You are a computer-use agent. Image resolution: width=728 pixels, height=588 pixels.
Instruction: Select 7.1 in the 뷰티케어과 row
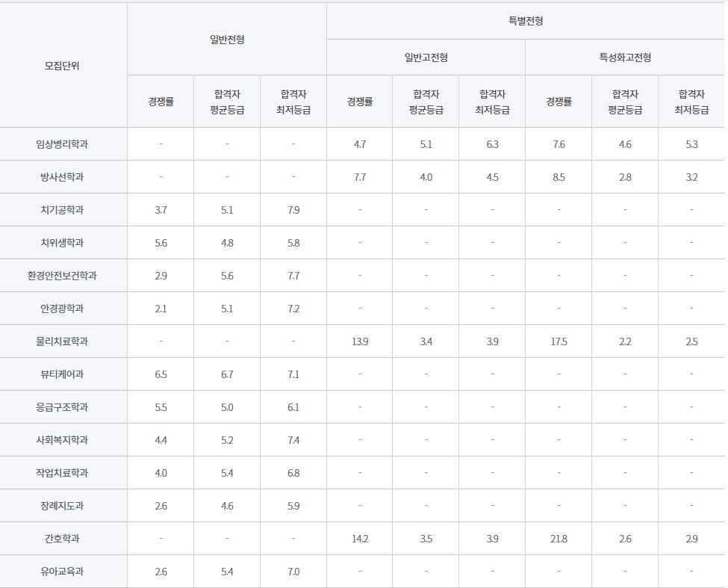click(293, 374)
